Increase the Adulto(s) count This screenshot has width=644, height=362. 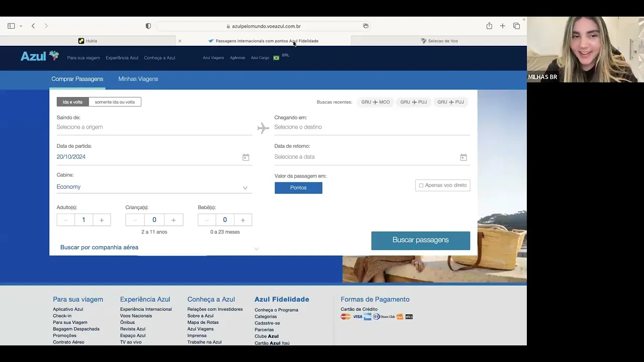[x=102, y=220]
